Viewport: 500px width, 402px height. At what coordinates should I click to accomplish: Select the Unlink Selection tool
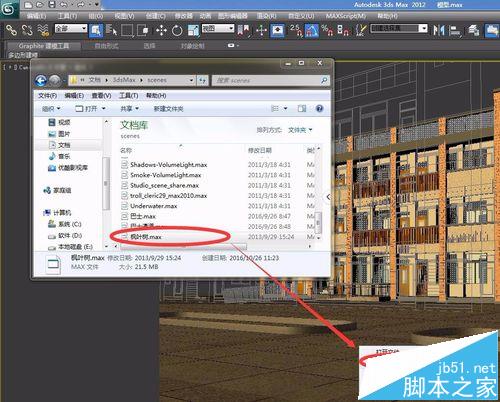[x=27, y=30]
